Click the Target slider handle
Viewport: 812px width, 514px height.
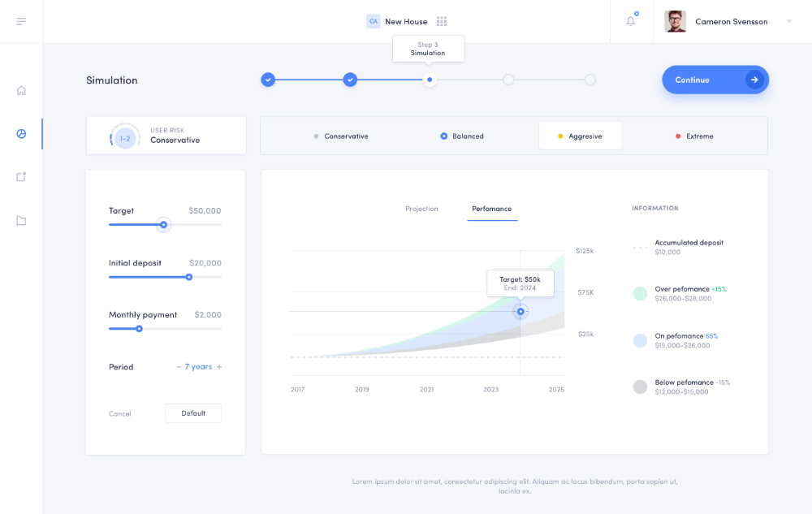[x=163, y=225]
